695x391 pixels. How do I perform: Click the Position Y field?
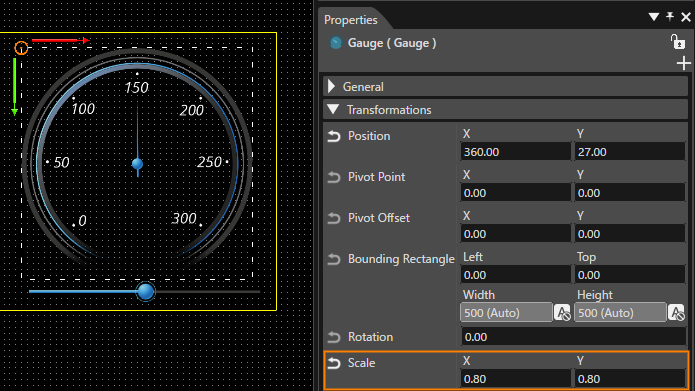click(629, 152)
